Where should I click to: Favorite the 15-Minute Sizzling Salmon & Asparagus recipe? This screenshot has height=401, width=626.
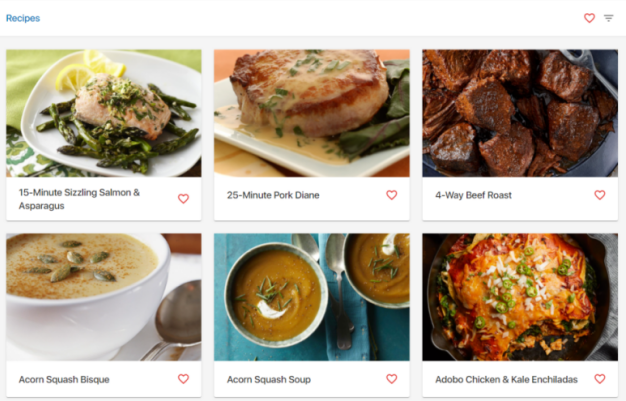click(183, 199)
